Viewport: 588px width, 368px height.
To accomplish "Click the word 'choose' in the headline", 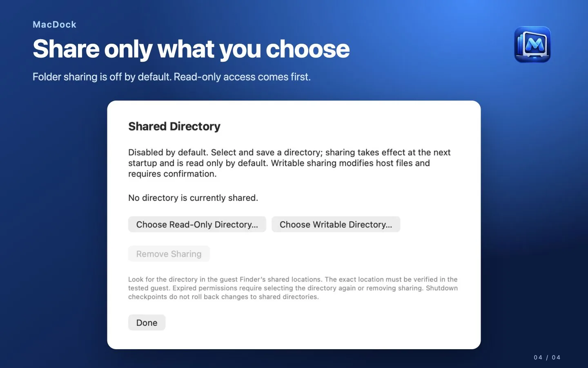I will pos(308,49).
